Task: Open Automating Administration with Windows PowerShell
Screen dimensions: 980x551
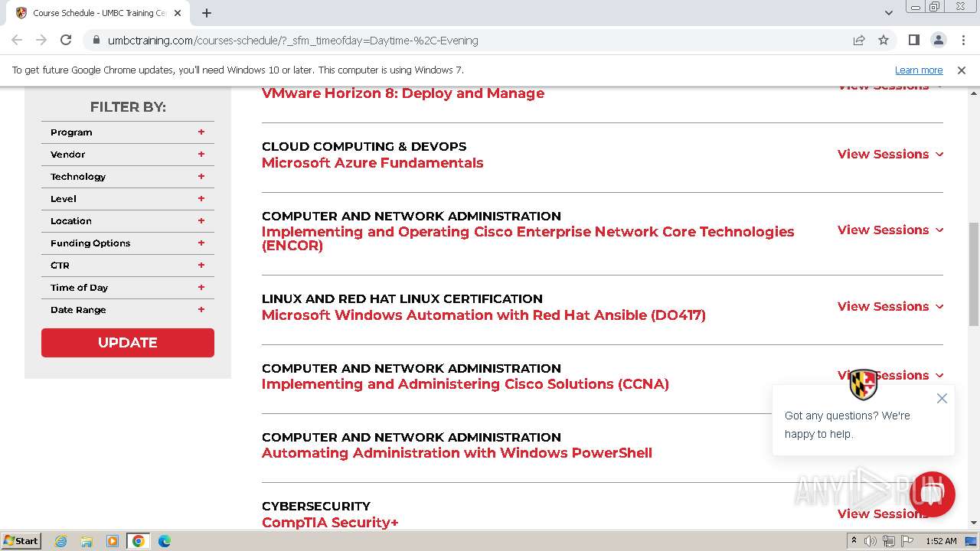Action: [x=457, y=453]
